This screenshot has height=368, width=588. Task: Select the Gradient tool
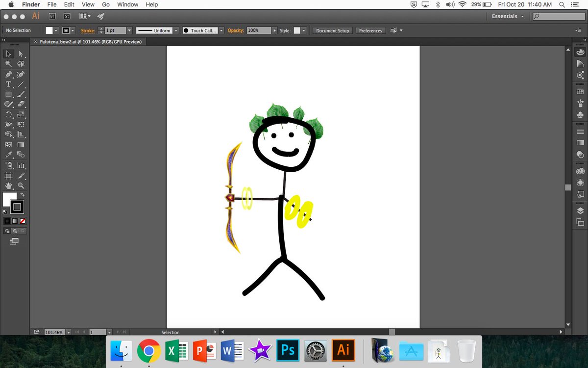tap(21, 145)
